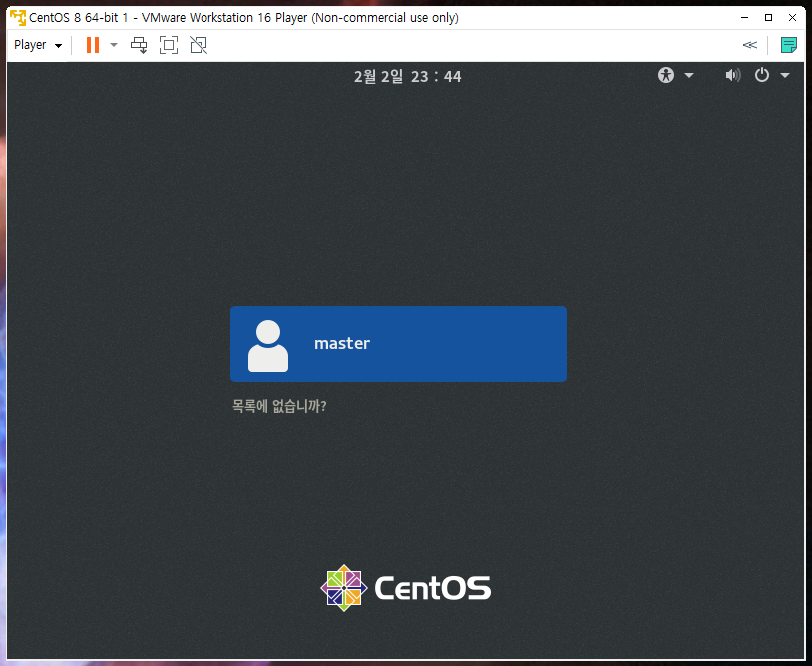Maximize the VMware Player window
This screenshot has width=812, height=666.
coord(768,18)
